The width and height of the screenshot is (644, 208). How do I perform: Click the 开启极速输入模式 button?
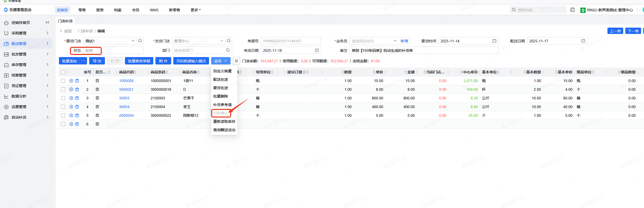(191, 61)
